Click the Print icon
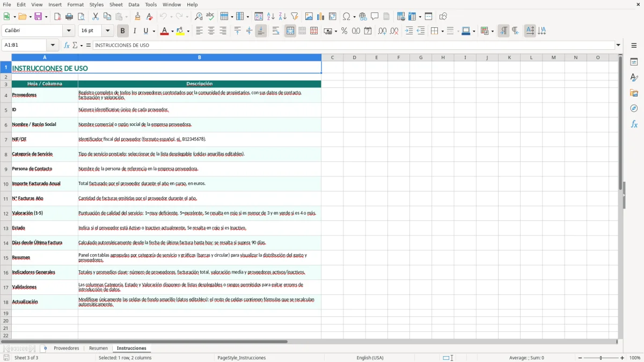The height and width of the screenshot is (362, 644). tap(69, 17)
